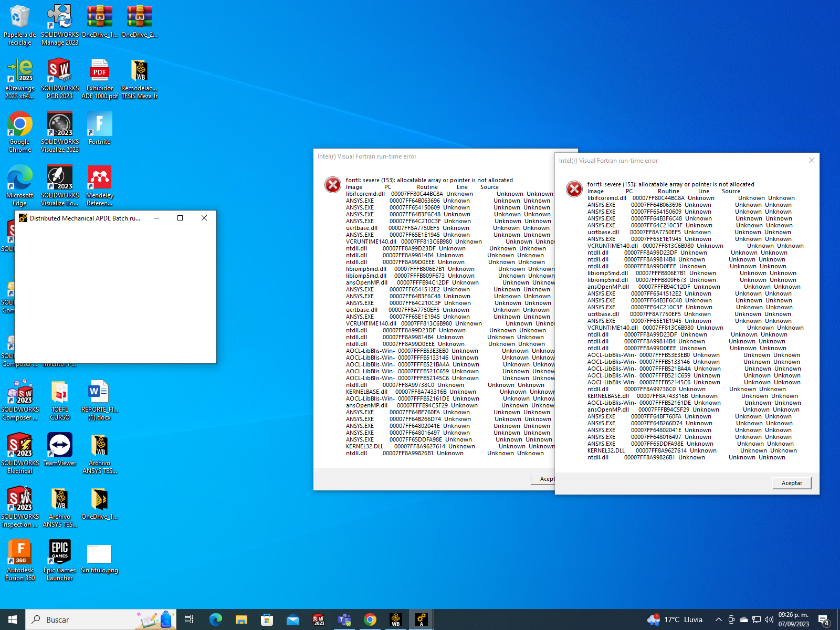This screenshot has height=630, width=840.
Task: Minimize the Distributed Mechanical APDL Batch window
Action: pyautogui.click(x=156, y=218)
